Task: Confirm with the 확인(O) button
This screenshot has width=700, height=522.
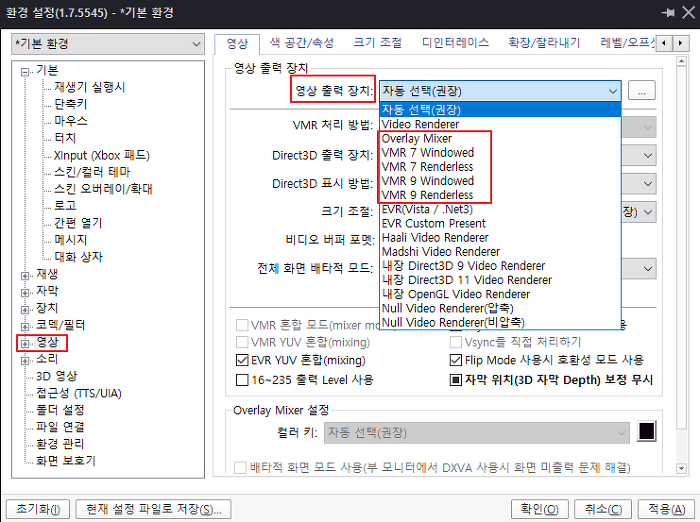Action: (x=539, y=509)
